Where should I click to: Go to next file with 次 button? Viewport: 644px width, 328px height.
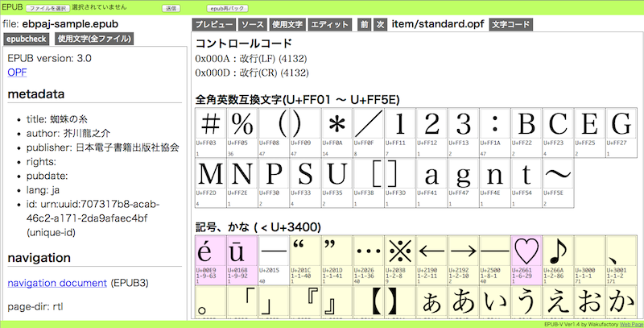point(380,25)
